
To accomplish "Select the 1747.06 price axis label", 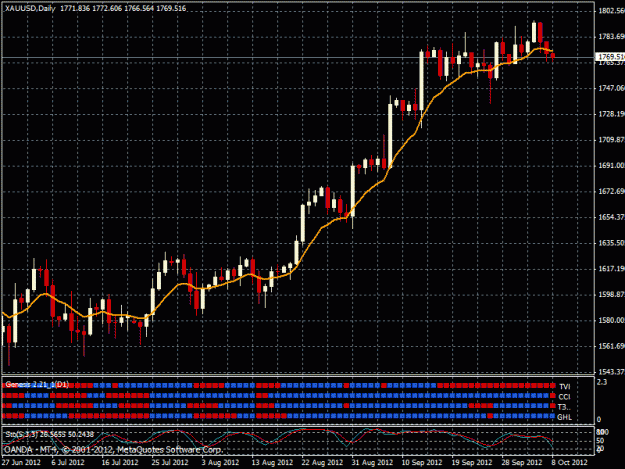I will pyautogui.click(x=611, y=88).
